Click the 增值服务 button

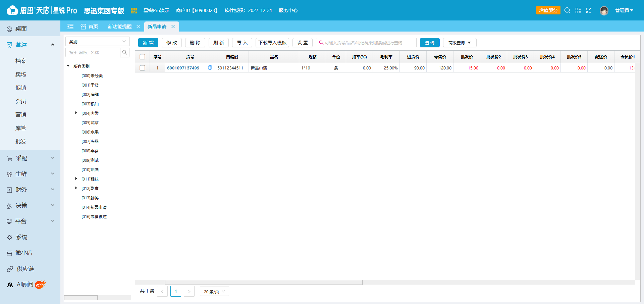[x=548, y=10]
